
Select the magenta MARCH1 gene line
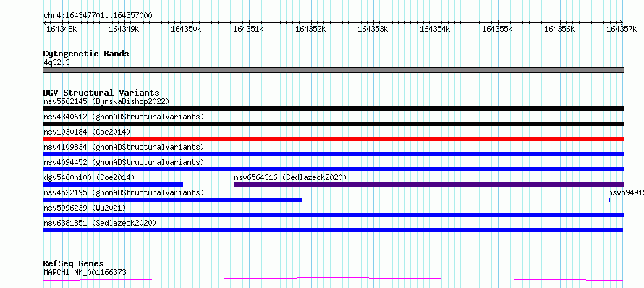tap(333, 279)
